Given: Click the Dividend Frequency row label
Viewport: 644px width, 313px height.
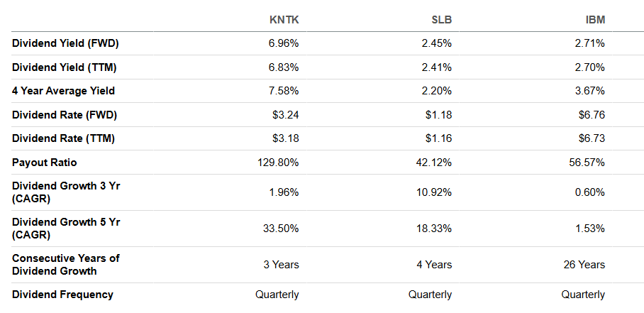Looking at the screenshot, I should pos(62,295).
